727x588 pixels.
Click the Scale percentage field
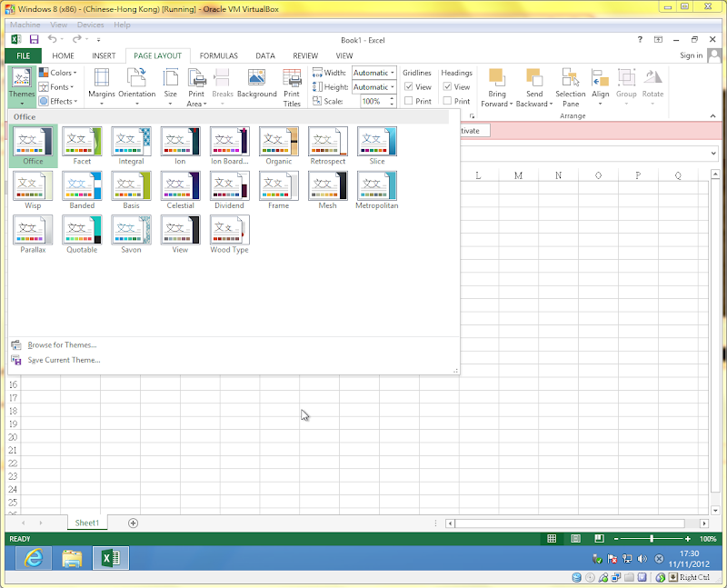click(x=374, y=101)
